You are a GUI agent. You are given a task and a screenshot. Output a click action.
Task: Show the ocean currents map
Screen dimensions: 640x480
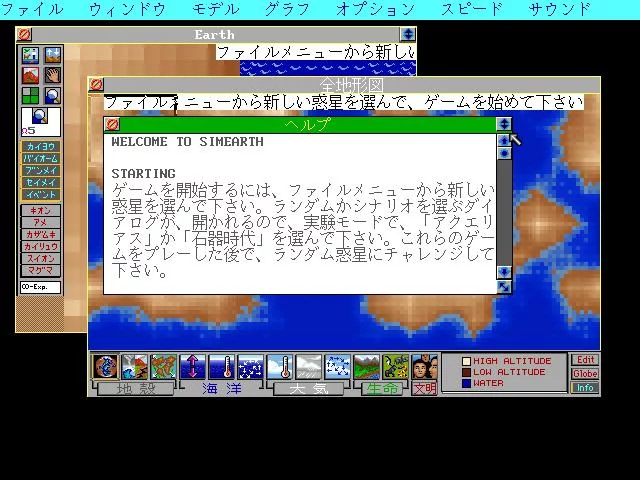(251, 367)
